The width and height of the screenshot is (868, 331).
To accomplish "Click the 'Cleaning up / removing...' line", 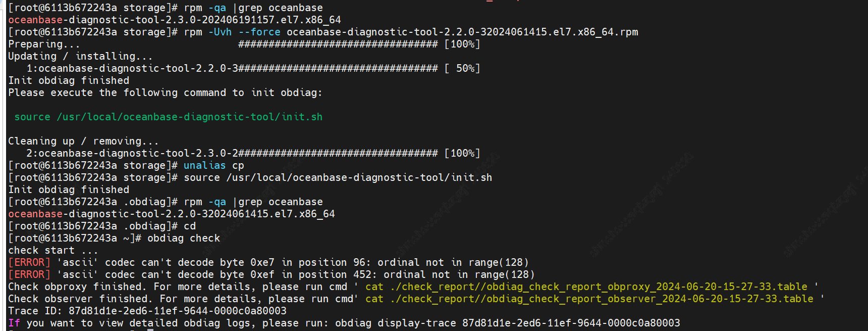I will click(x=83, y=141).
